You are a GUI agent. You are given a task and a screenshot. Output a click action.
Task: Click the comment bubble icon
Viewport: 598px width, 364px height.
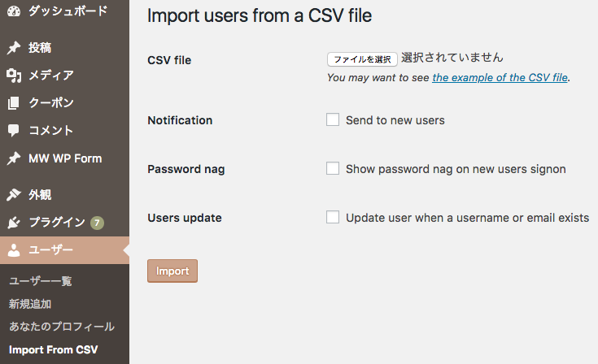tap(14, 131)
